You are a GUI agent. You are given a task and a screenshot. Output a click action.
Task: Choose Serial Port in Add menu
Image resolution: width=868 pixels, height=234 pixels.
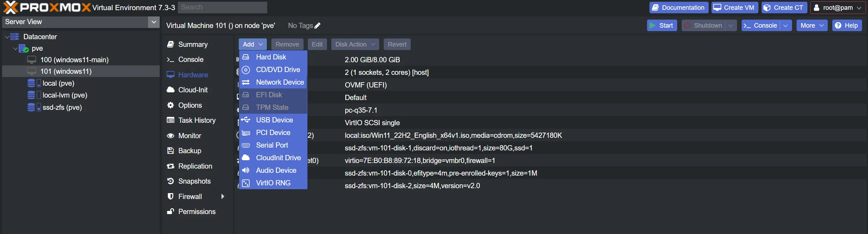(273, 145)
